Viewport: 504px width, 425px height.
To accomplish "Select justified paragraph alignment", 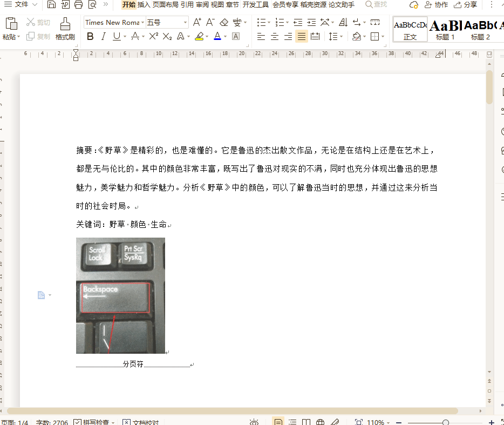I will coord(302,36).
